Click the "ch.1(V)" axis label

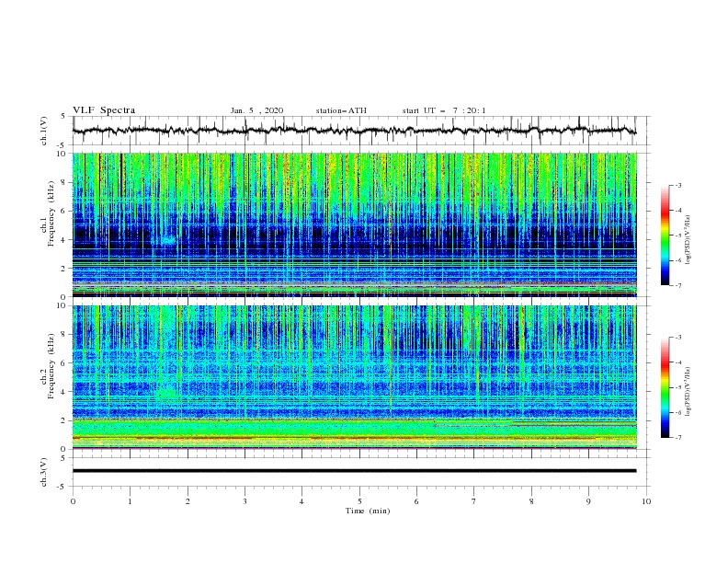[44, 131]
